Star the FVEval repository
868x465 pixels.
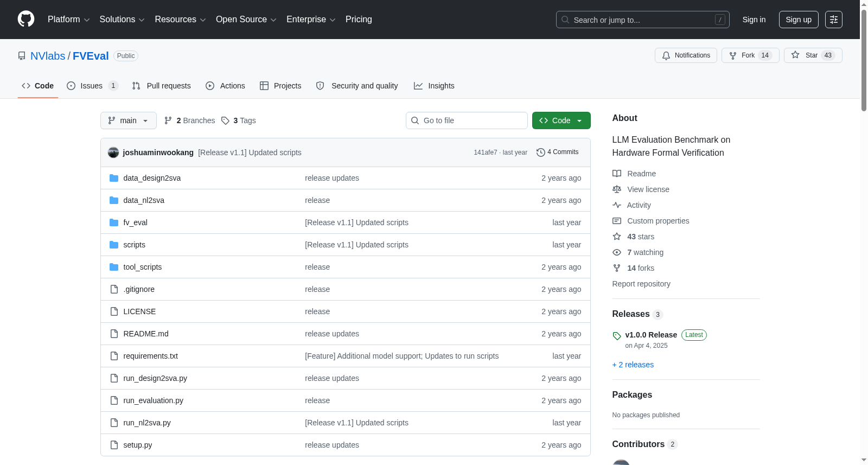(x=813, y=55)
